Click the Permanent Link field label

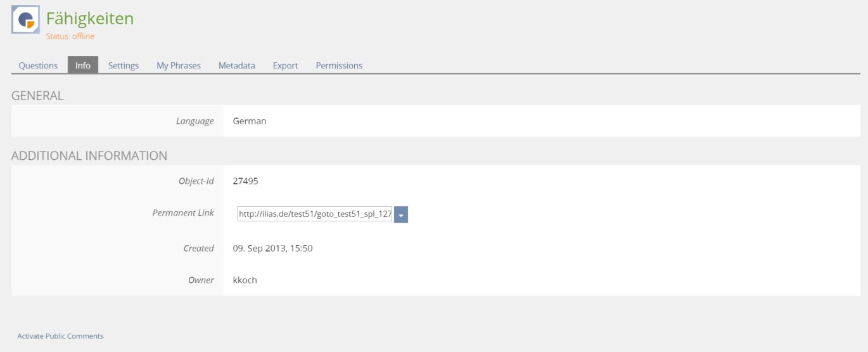tap(183, 213)
